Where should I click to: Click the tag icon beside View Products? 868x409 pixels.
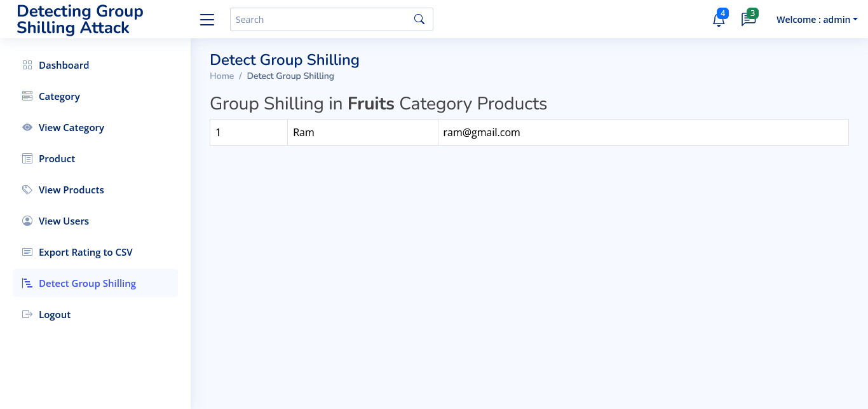[27, 190]
